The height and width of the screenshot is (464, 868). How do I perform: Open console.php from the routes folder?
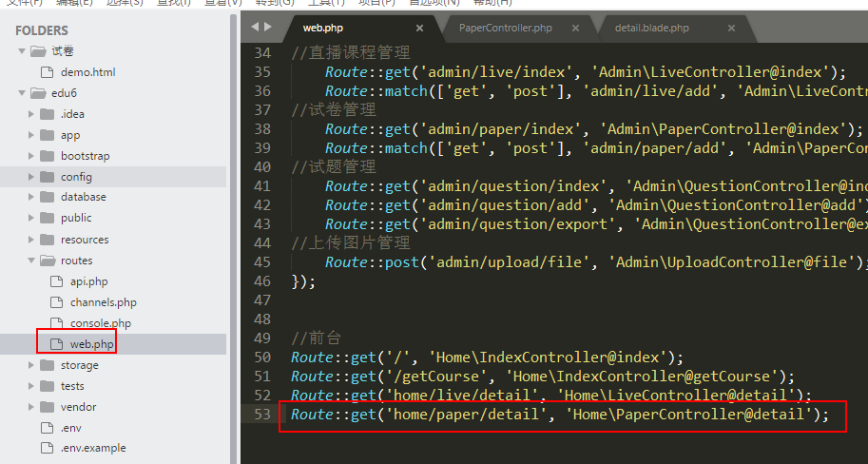coord(100,323)
